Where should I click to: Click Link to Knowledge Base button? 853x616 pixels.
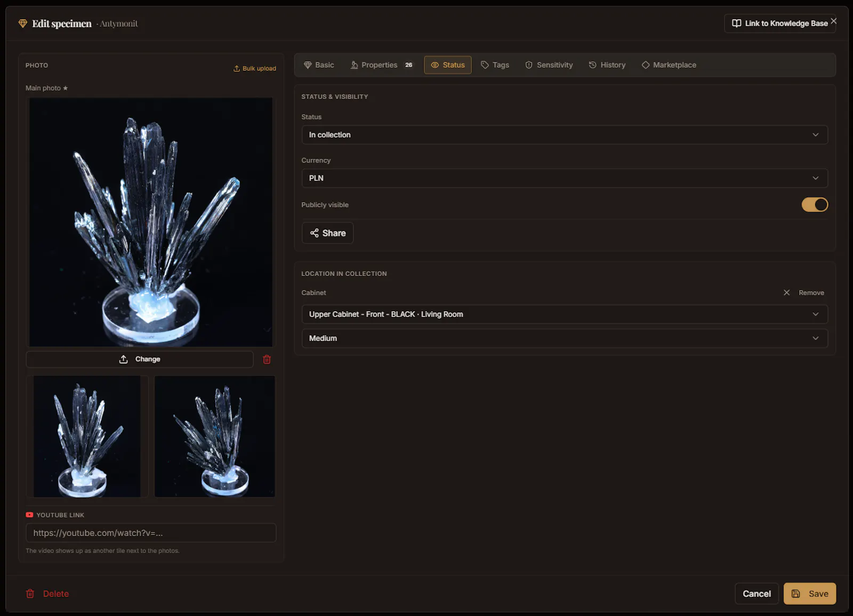tap(780, 23)
